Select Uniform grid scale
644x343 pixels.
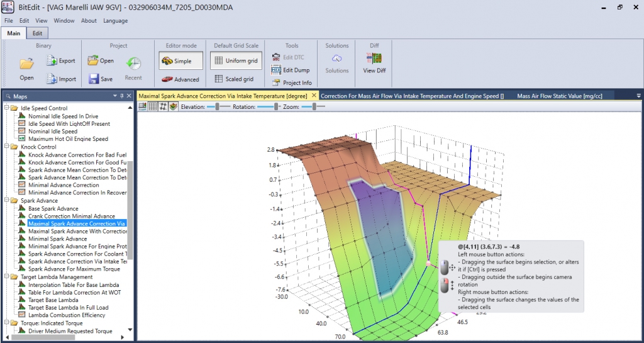236,61
